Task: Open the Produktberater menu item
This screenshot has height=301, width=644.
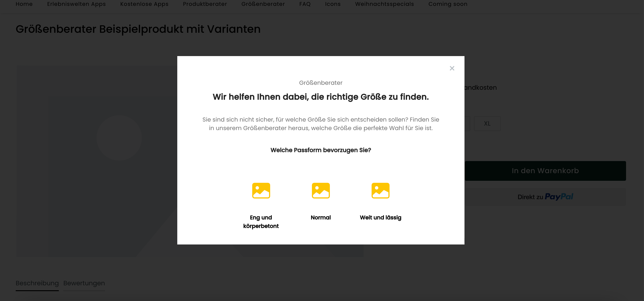Action: coord(205,4)
